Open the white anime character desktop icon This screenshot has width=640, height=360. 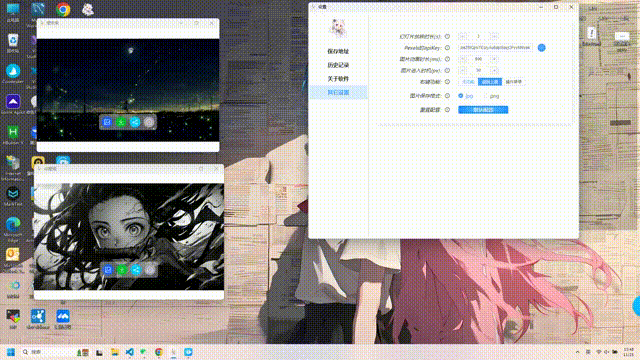coord(88,9)
